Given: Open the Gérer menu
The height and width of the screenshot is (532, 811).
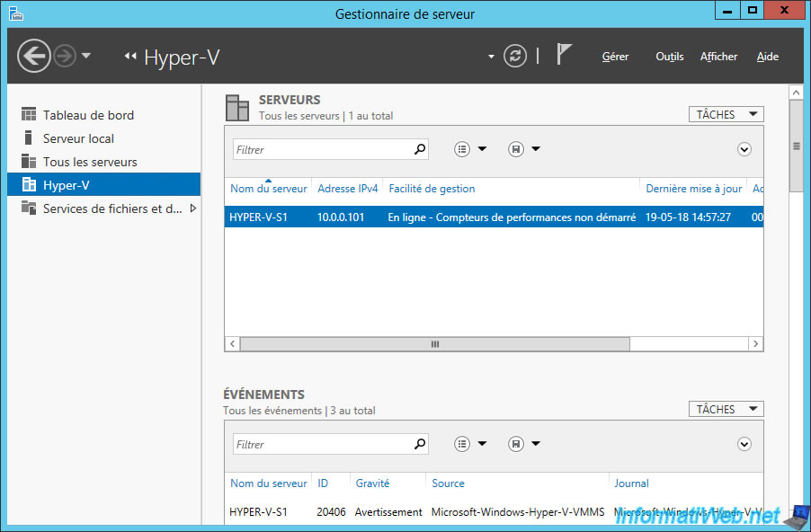Looking at the screenshot, I should 615,57.
